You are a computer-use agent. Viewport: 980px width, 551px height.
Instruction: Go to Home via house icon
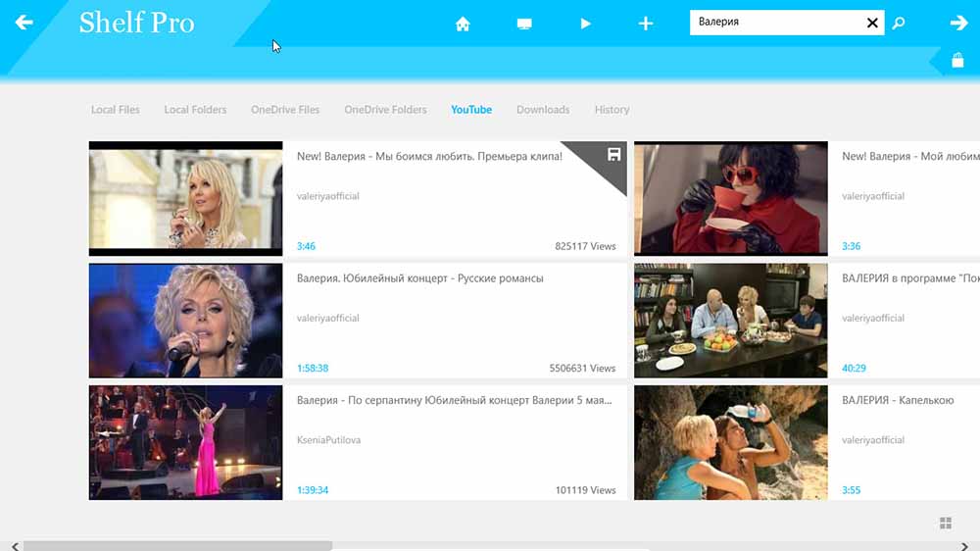tap(463, 24)
